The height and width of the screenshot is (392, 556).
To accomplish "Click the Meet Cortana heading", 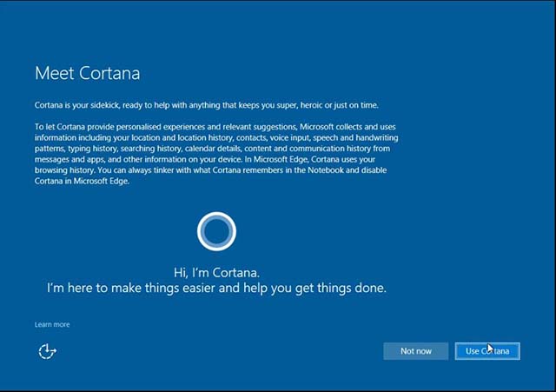I will (87, 73).
